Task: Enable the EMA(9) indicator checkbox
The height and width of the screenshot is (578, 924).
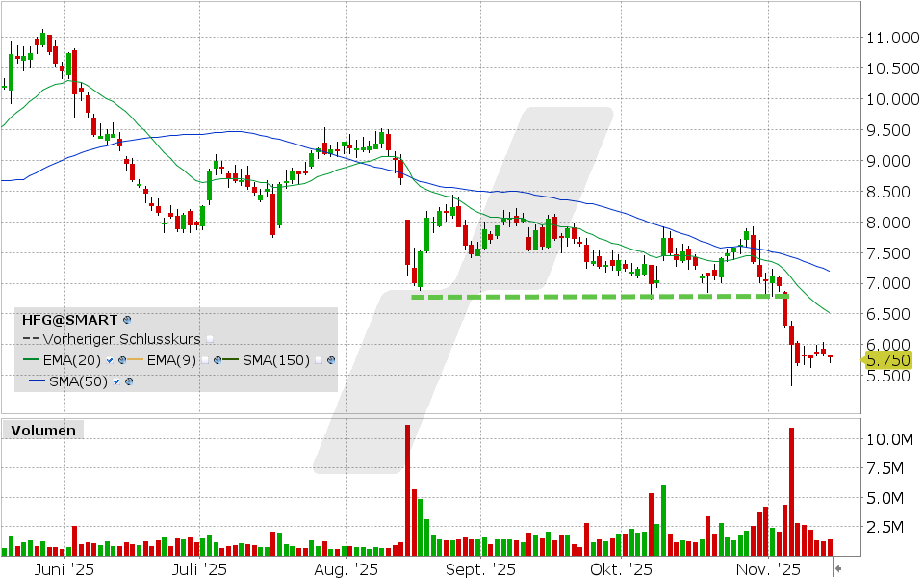Action: [x=205, y=361]
